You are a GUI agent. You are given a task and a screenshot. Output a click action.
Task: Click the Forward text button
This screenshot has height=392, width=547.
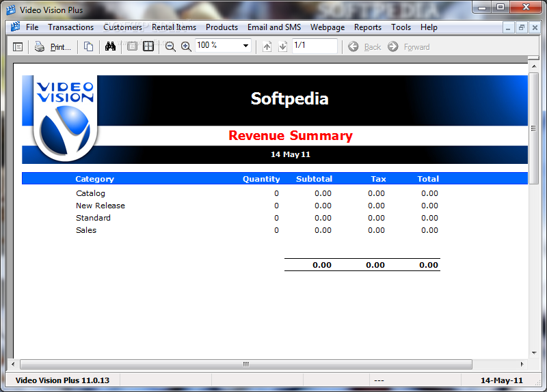coord(417,47)
